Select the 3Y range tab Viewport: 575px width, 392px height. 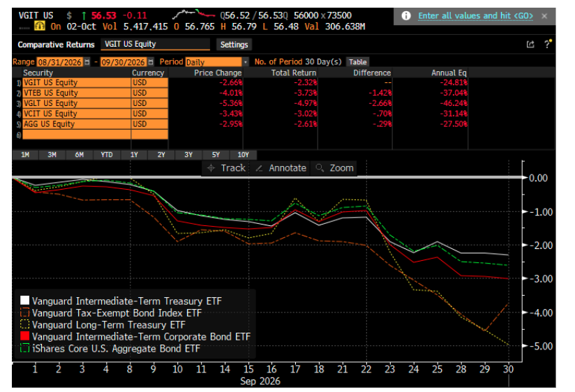pos(188,155)
